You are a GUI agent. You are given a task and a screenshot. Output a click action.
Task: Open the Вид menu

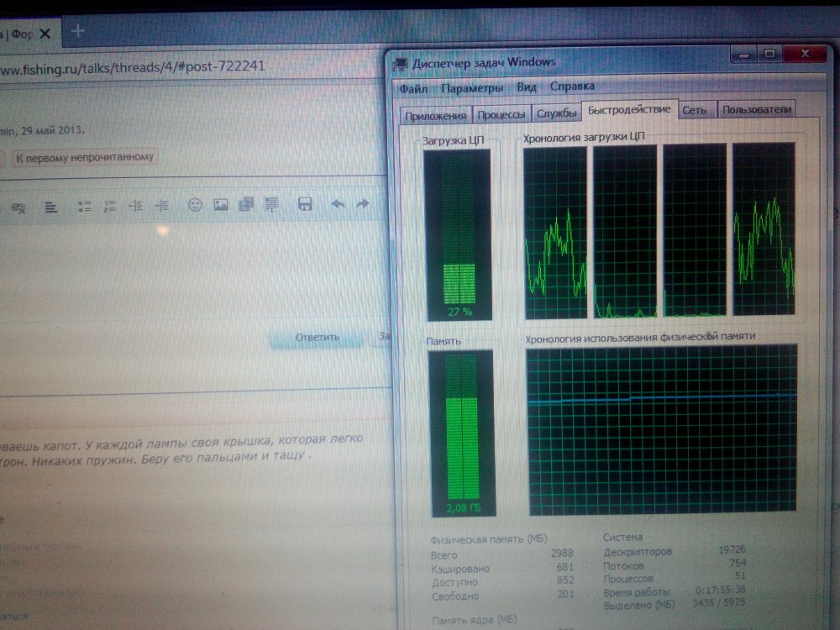click(527, 87)
